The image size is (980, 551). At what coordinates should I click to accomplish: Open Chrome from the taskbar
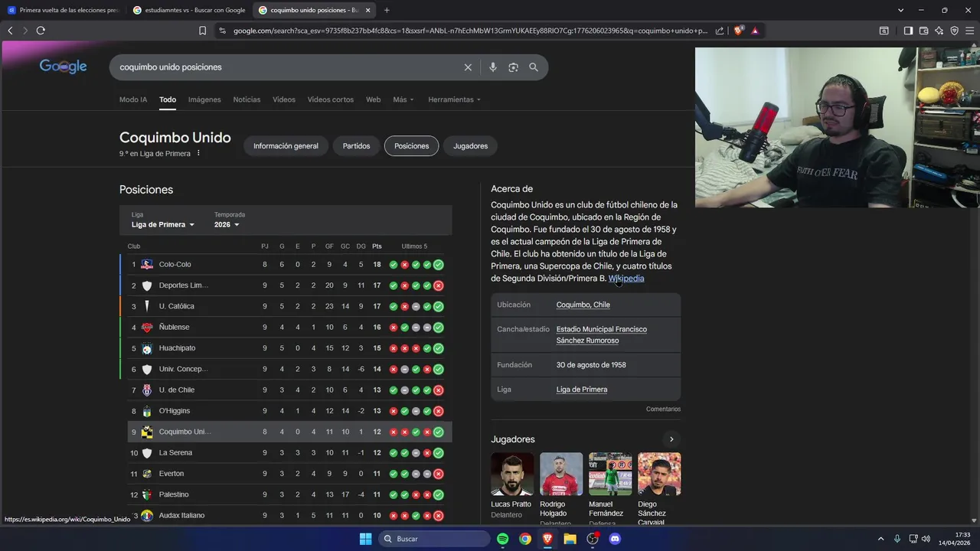click(x=525, y=539)
